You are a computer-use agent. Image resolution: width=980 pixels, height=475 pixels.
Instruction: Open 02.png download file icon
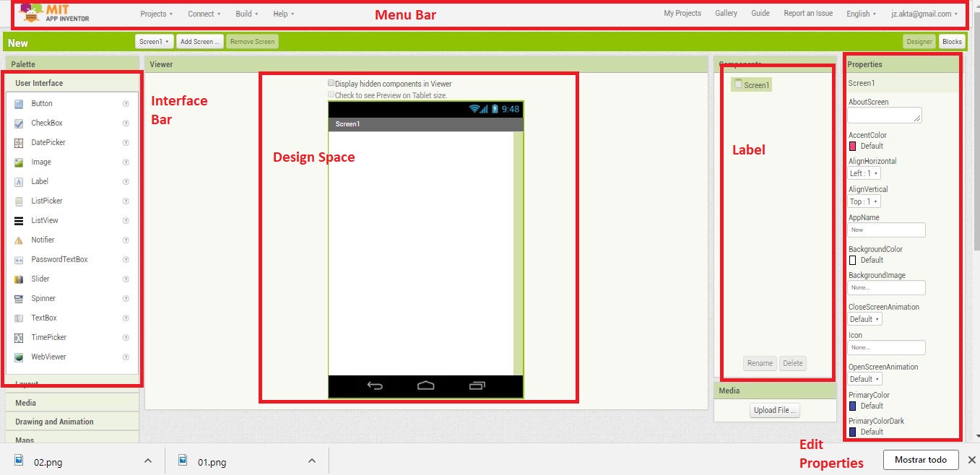point(19,460)
